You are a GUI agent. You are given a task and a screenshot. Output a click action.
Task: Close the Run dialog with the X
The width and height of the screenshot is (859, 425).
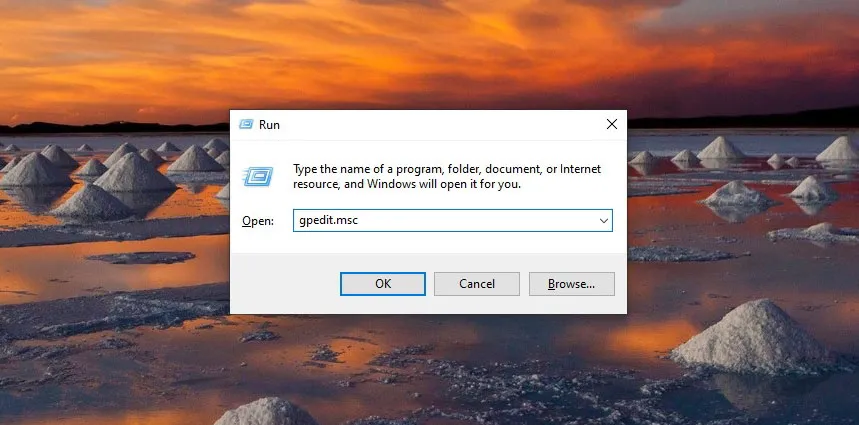coord(611,125)
